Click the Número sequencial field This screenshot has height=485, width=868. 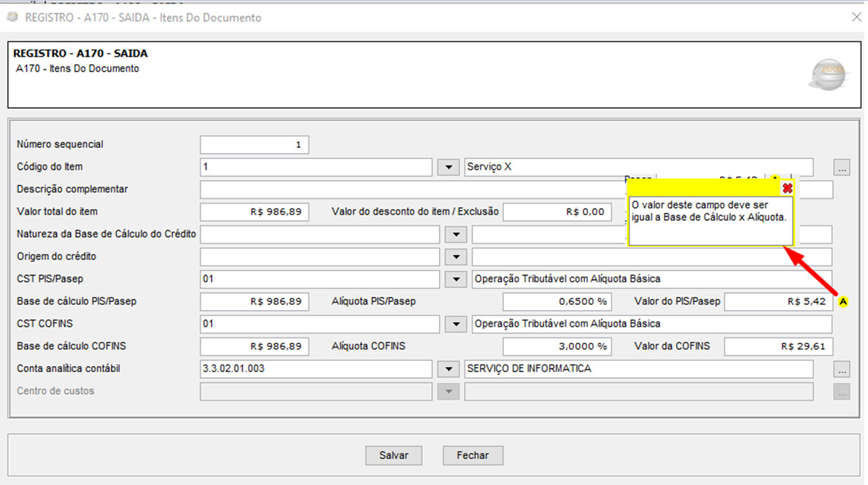pos(255,144)
